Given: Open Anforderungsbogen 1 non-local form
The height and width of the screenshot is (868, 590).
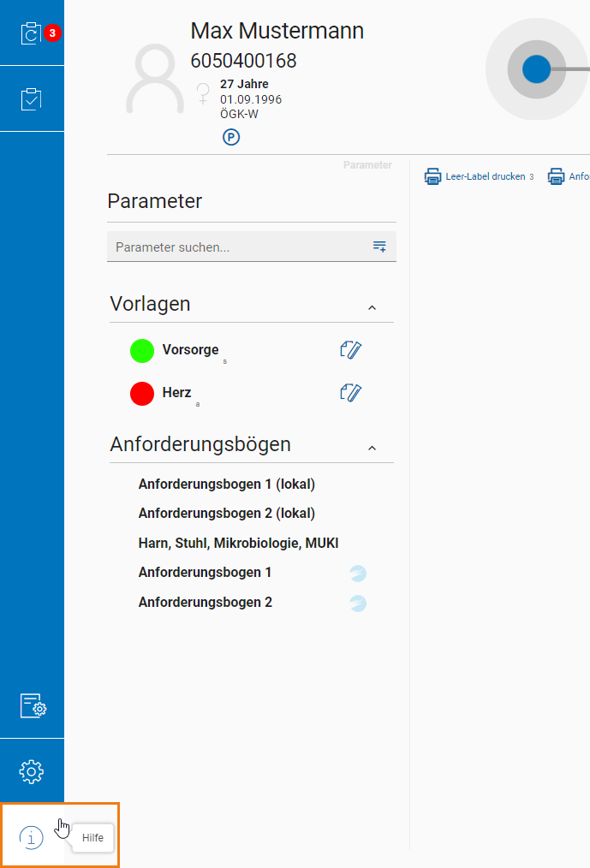Looking at the screenshot, I should tap(205, 573).
